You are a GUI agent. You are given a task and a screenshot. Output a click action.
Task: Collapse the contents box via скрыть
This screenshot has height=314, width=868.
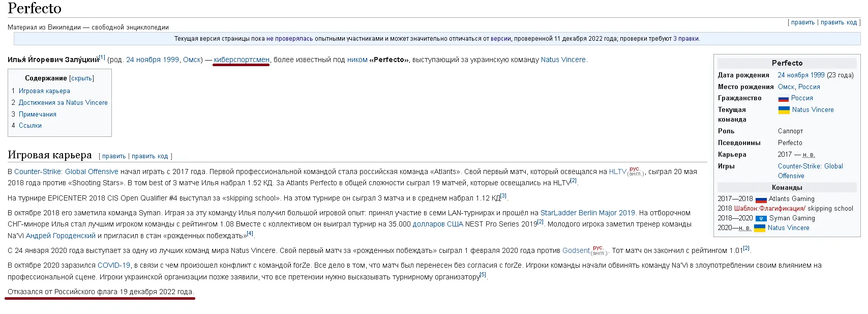[81, 78]
